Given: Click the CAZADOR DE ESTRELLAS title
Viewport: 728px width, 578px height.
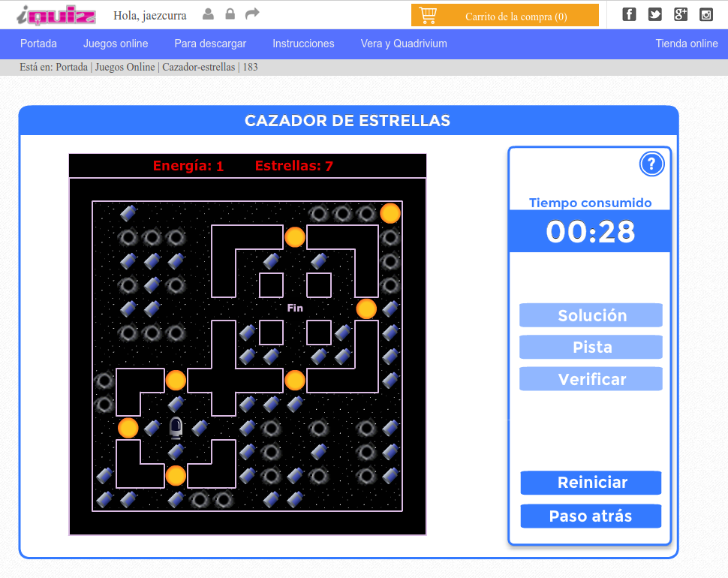Looking at the screenshot, I should pyautogui.click(x=347, y=121).
